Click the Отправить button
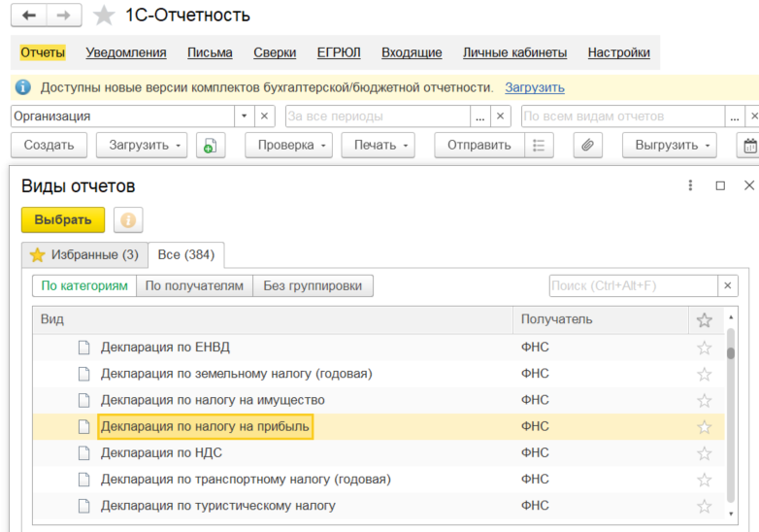The image size is (759, 532). pyautogui.click(x=479, y=146)
